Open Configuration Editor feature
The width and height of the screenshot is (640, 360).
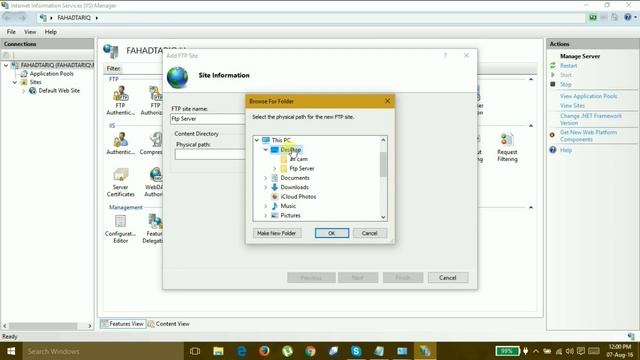point(120,229)
